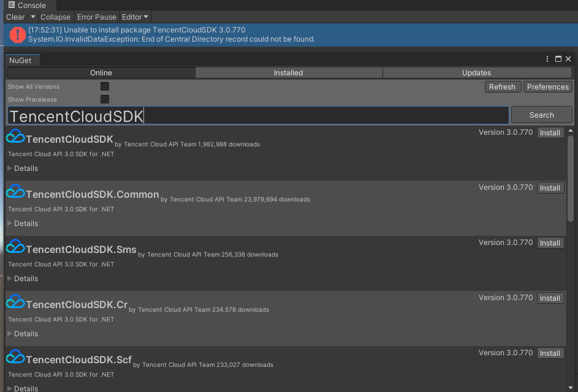The width and height of the screenshot is (578, 392).
Task: Click the Refresh button
Action: 503,86
